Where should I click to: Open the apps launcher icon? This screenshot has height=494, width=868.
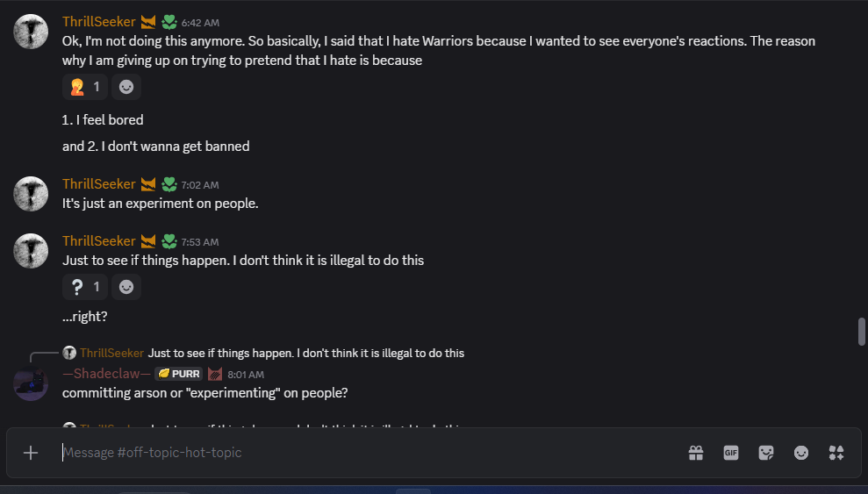point(836,453)
